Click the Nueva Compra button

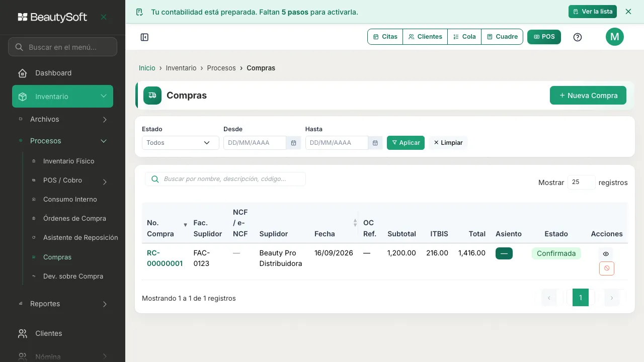(x=588, y=96)
